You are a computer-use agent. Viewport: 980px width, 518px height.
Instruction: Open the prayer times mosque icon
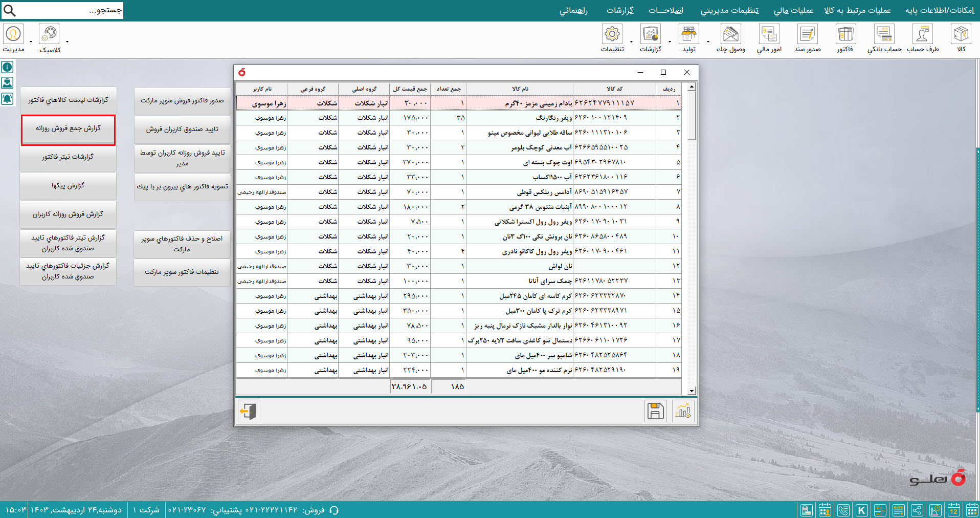[x=936, y=510]
